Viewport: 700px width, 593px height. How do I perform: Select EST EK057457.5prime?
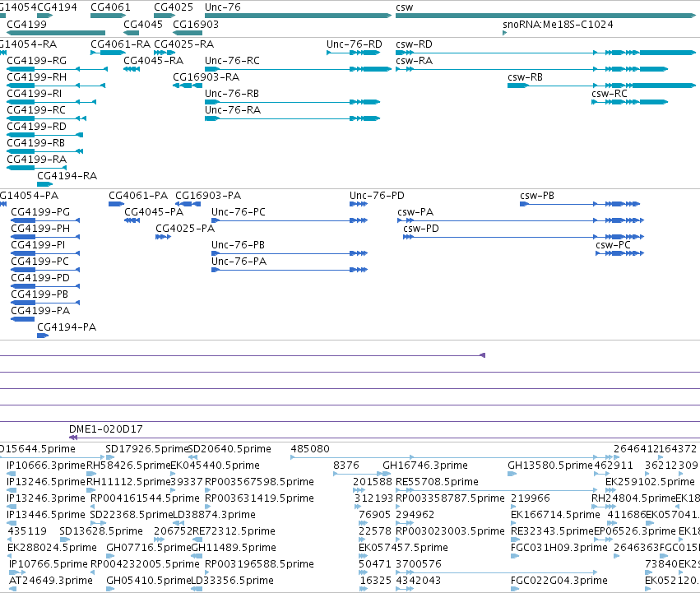point(403,548)
